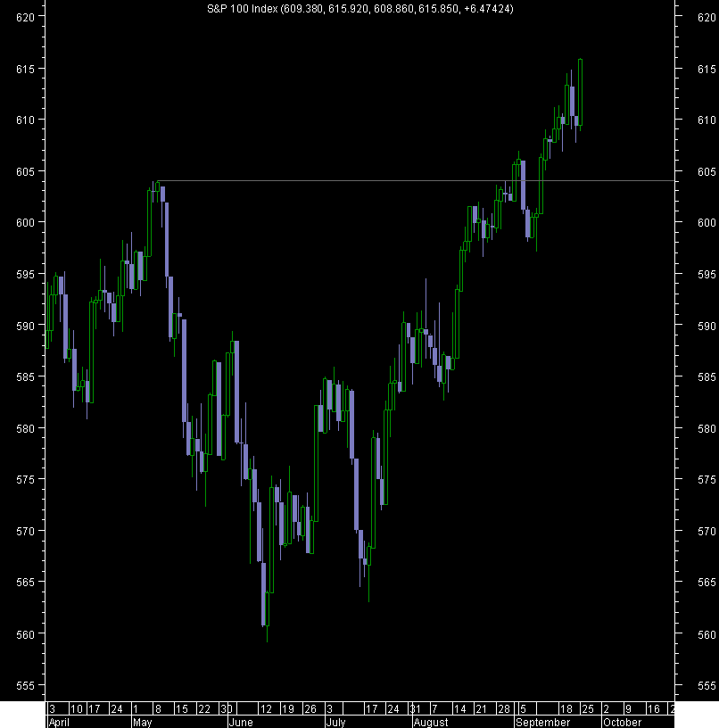Click date label 25 in September
The width and height of the screenshot is (719, 728).
click(x=588, y=709)
